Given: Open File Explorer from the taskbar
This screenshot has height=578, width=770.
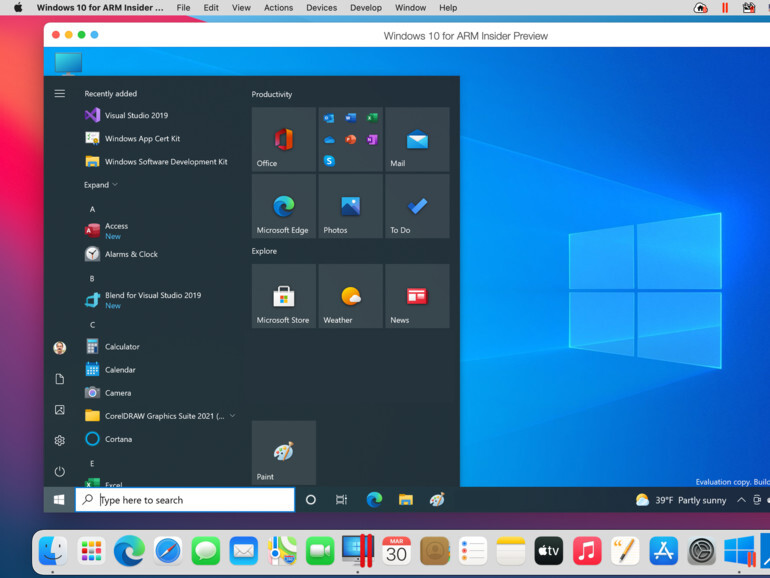Looking at the screenshot, I should click(x=405, y=500).
